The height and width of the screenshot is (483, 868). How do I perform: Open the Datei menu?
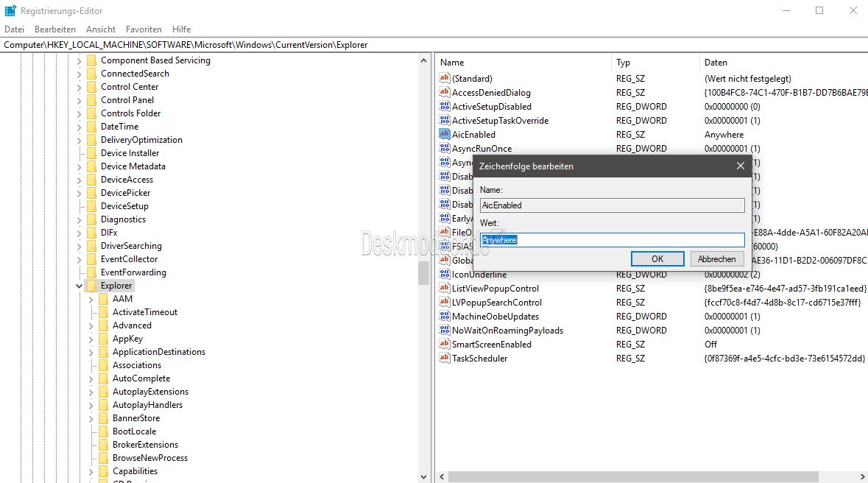pos(15,29)
